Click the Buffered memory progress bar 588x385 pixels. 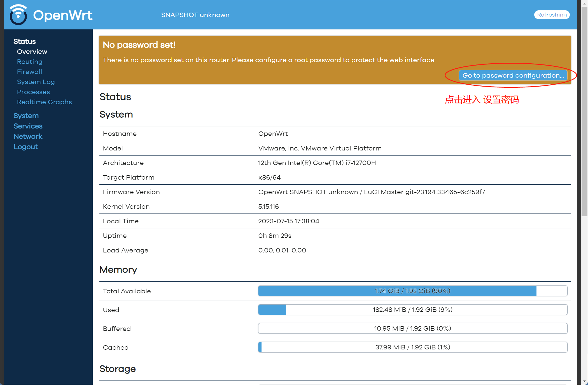[x=413, y=328]
